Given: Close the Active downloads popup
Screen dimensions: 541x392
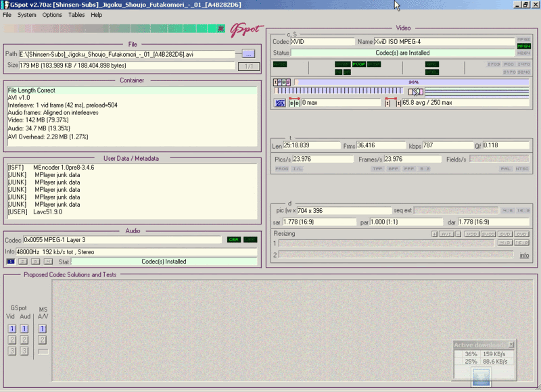Looking at the screenshot, I should [x=511, y=345].
